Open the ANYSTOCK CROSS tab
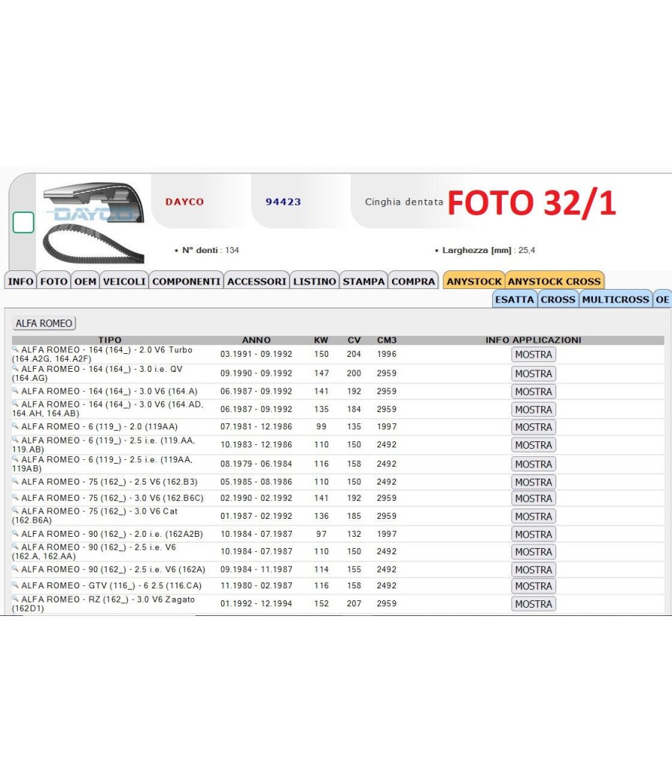Screen dimensions: 672x784 (x=554, y=281)
